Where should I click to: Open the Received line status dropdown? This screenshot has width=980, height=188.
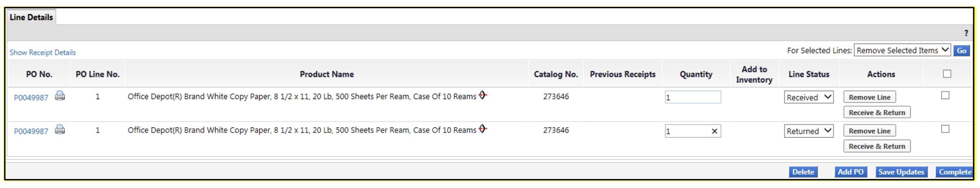(808, 98)
